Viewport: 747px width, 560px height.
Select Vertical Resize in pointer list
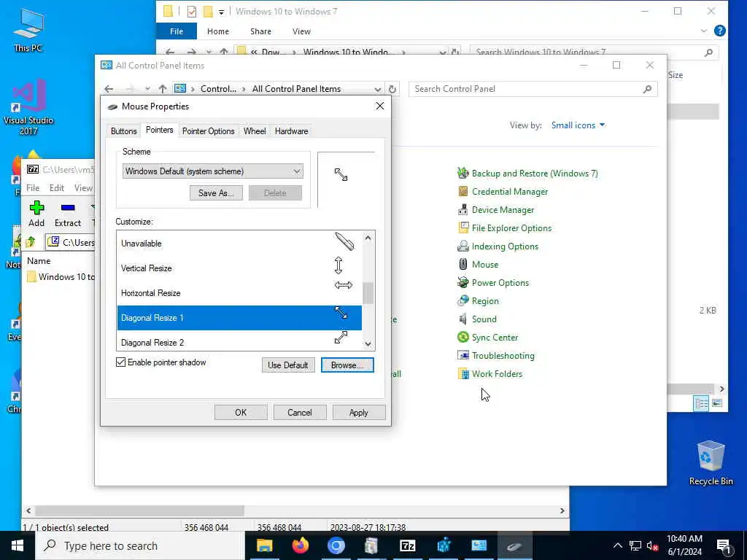coord(239,268)
